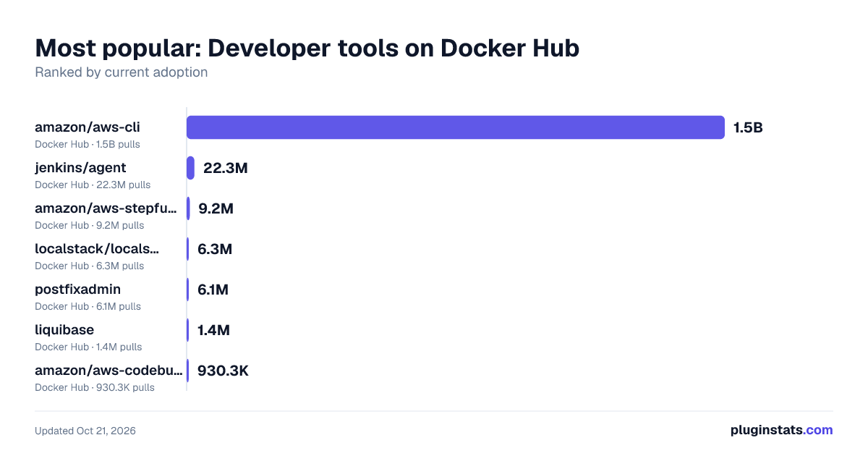The height and width of the screenshot is (456, 868).
Task: Select the liquibase label
Action: (64, 330)
